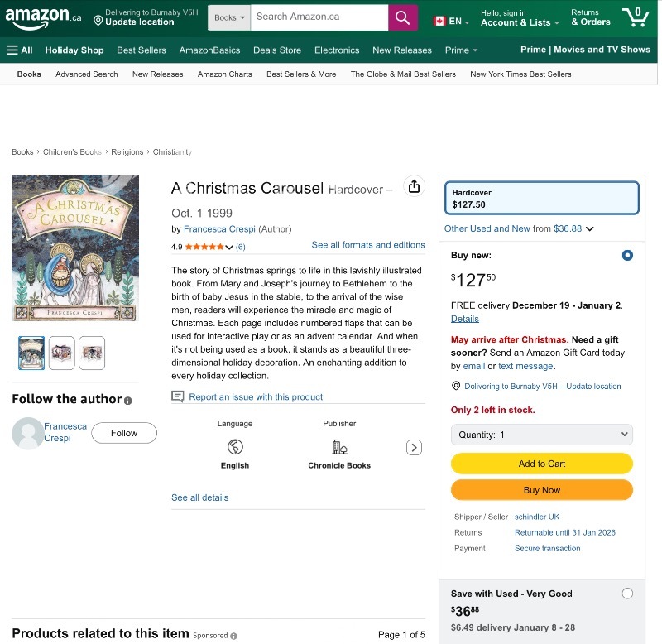This screenshot has height=644, width=662.
Task: Open the shopping cart icon
Action: pos(635,17)
